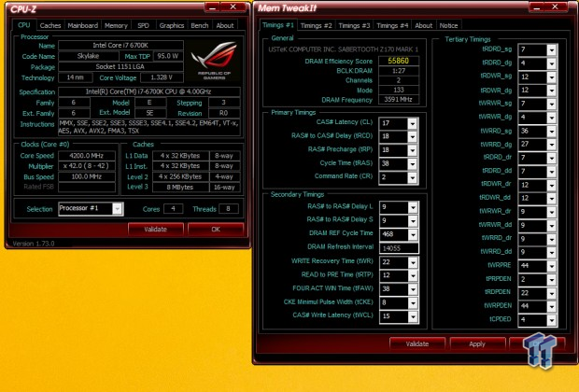
Task: Open Timings #2 tab in Mem TweakIt
Action: point(316,25)
